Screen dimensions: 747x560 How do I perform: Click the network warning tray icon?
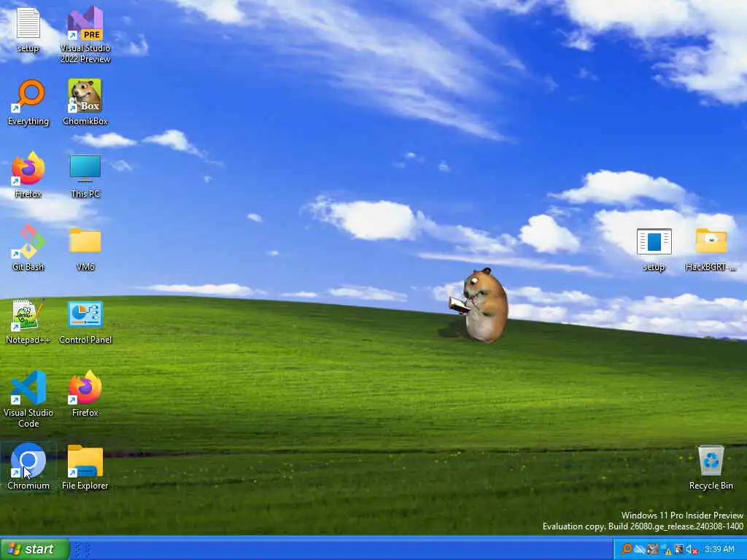pyautogui.click(x=665, y=550)
